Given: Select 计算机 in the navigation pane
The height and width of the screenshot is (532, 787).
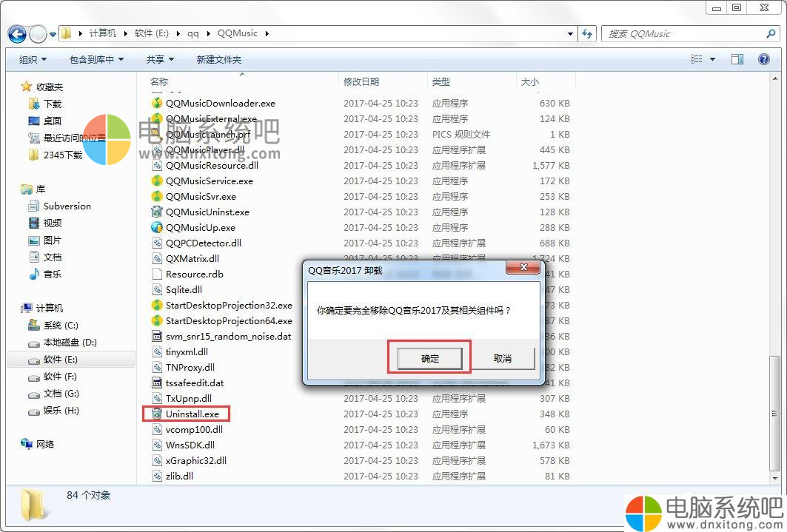Looking at the screenshot, I should (x=42, y=308).
